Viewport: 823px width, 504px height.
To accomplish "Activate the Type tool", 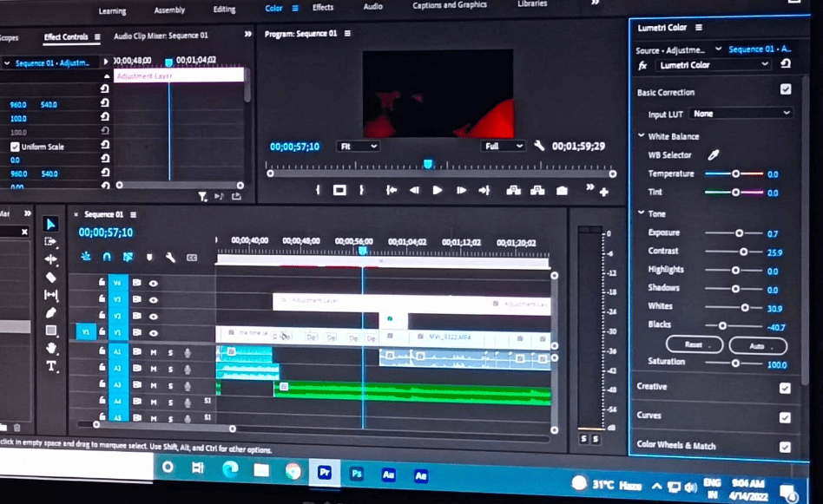I will [x=51, y=366].
